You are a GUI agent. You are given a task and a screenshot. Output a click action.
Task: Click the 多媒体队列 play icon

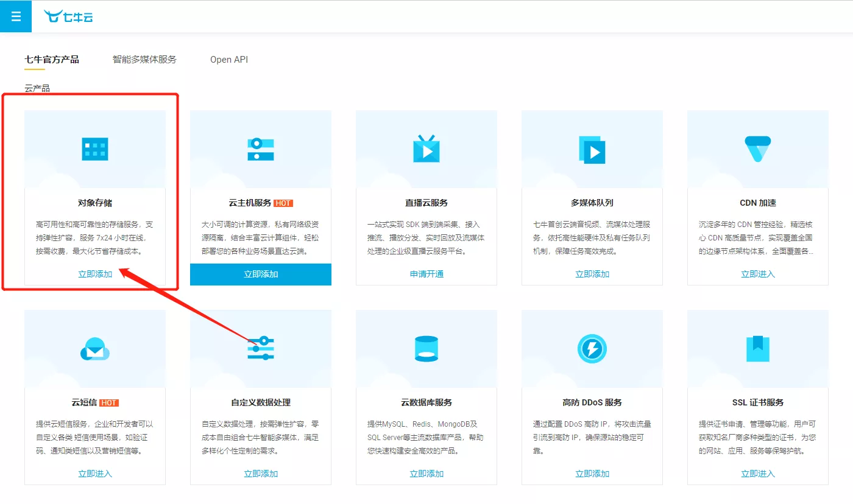click(x=592, y=149)
